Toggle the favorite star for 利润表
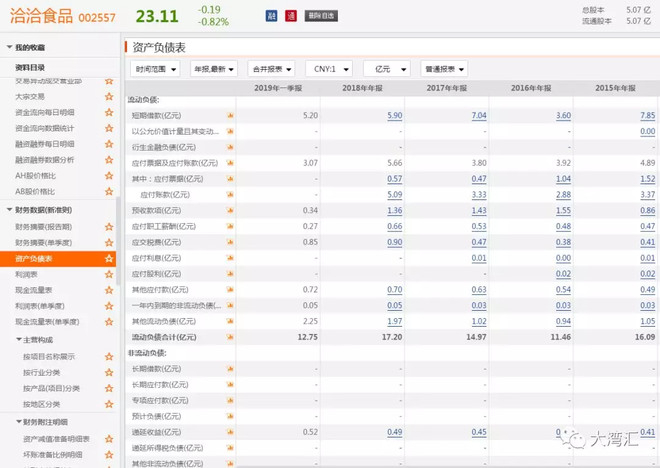The width and height of the screenshot is (660, 468). tap(109, 274)
